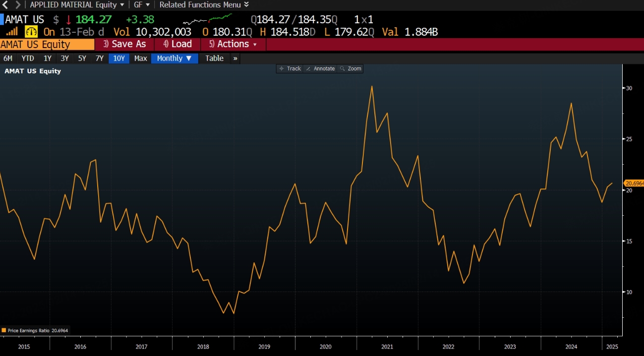The height and width of the screenshot is (356, 644).
Task: Click the yellow delayed-quote clock icon
Action: click(x=31, y=32)
